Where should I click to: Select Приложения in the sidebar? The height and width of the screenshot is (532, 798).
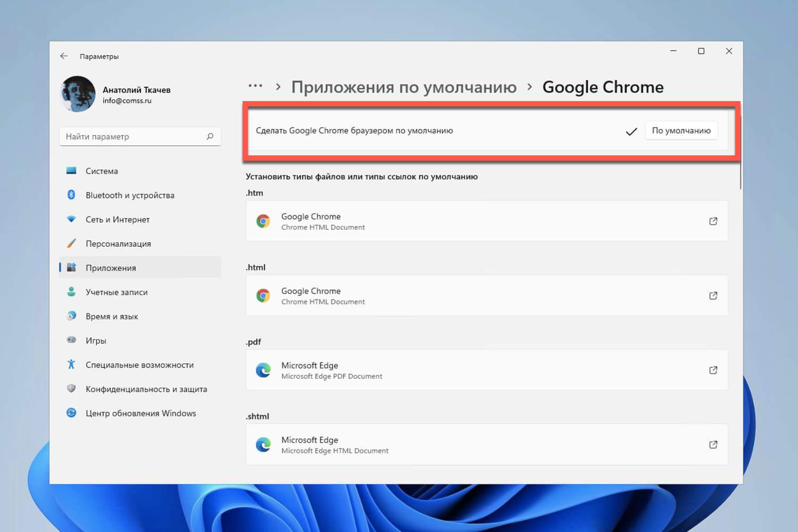tap(140, 268)
